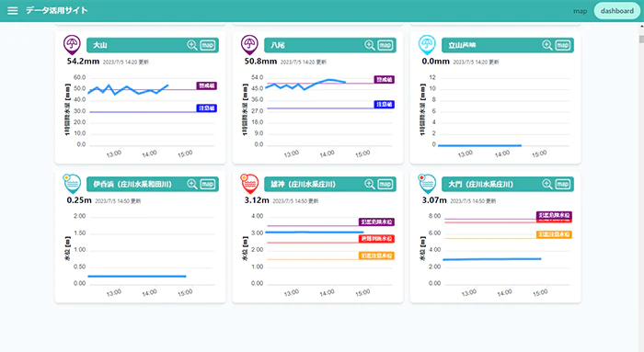Image resolution: width=644 pixels, height=352 pixels.
Task: Click the 大山 card title bar
Action: 153,45
